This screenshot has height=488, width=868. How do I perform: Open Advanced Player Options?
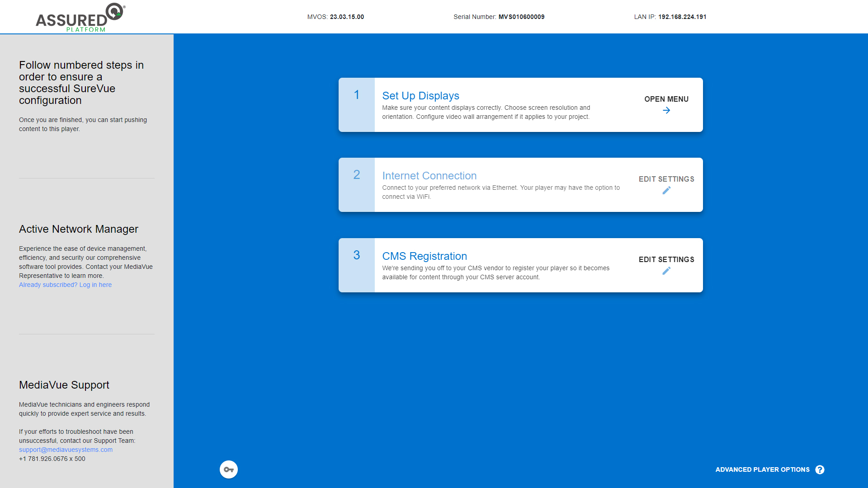pos(762,470)
